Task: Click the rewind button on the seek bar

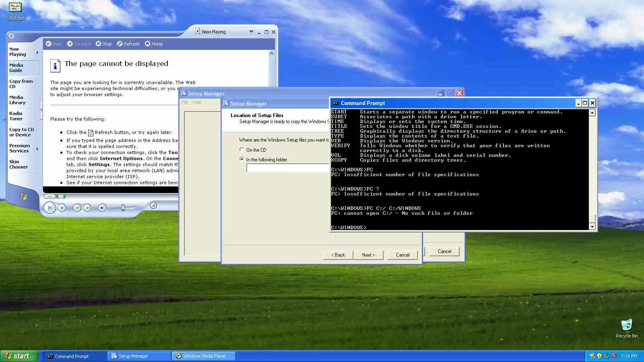Action: (x=49, y=196)
